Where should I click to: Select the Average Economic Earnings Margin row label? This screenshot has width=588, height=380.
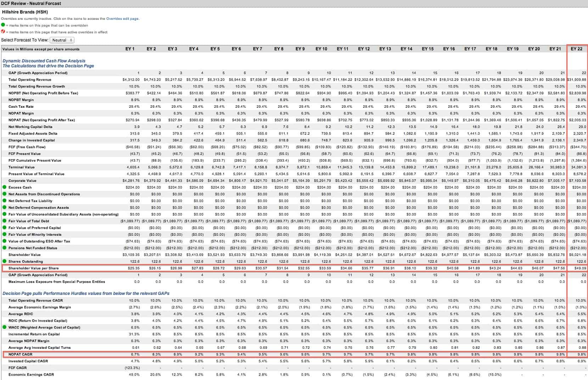point(40,307)
